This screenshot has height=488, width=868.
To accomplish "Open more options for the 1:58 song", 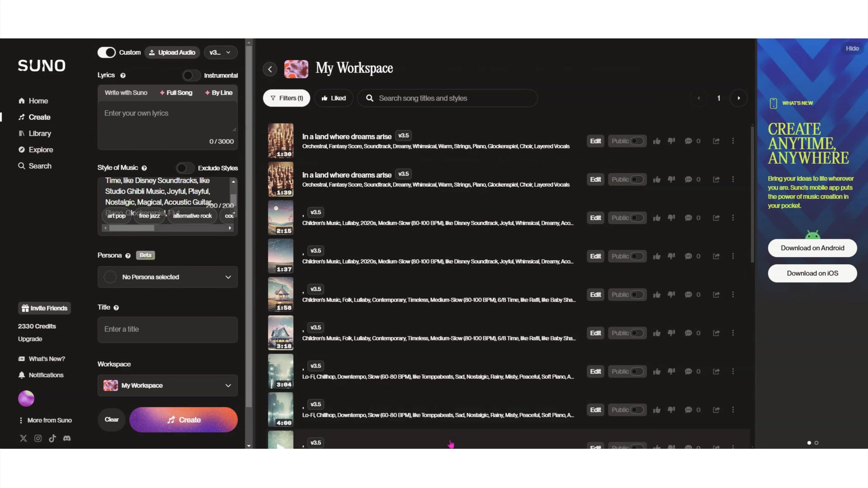I will [x=733, y=295].
